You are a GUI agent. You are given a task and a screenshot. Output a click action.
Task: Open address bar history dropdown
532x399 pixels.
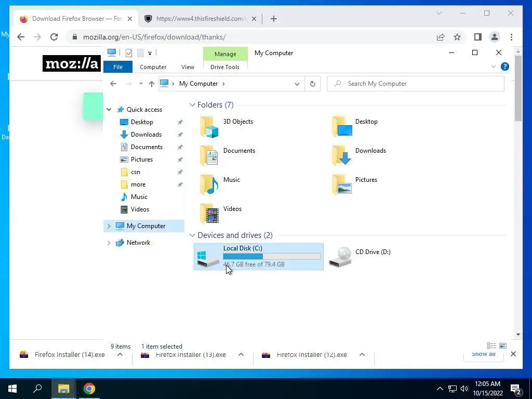[x=297, y=84]
